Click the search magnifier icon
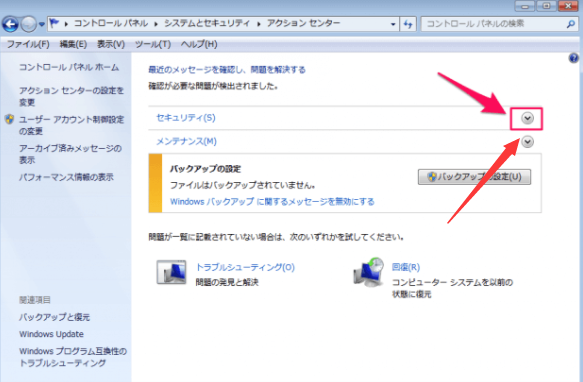The height and width of the screenshot is (382, 583). click(570, 25)
